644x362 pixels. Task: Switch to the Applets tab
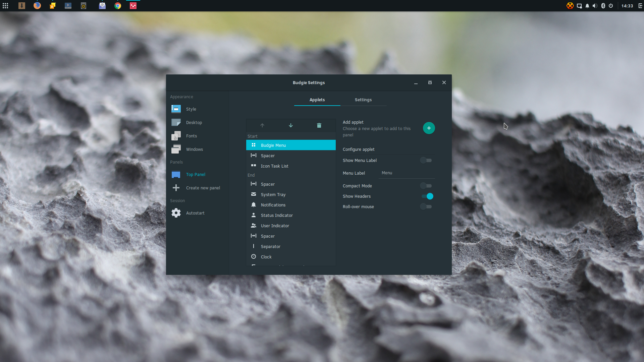(317, 100)
